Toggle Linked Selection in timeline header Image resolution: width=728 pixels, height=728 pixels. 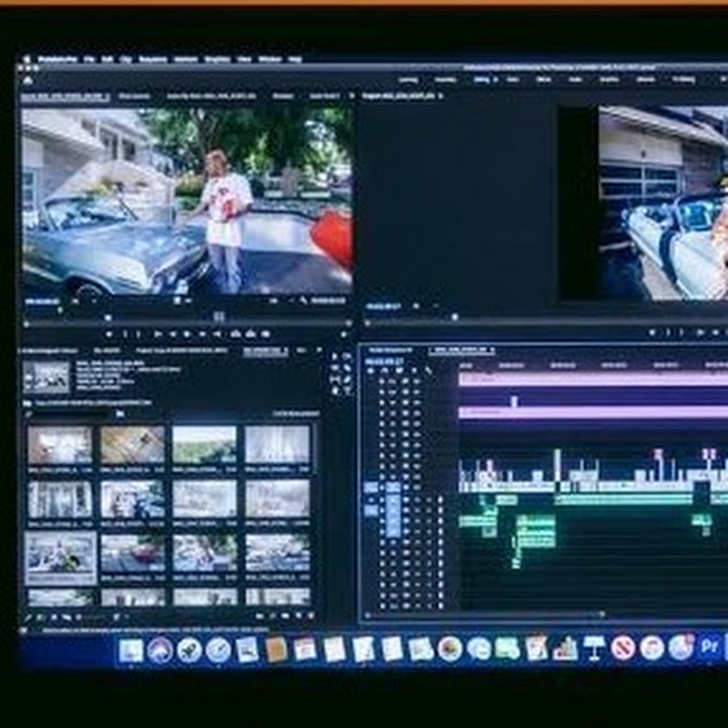point(400,370)
